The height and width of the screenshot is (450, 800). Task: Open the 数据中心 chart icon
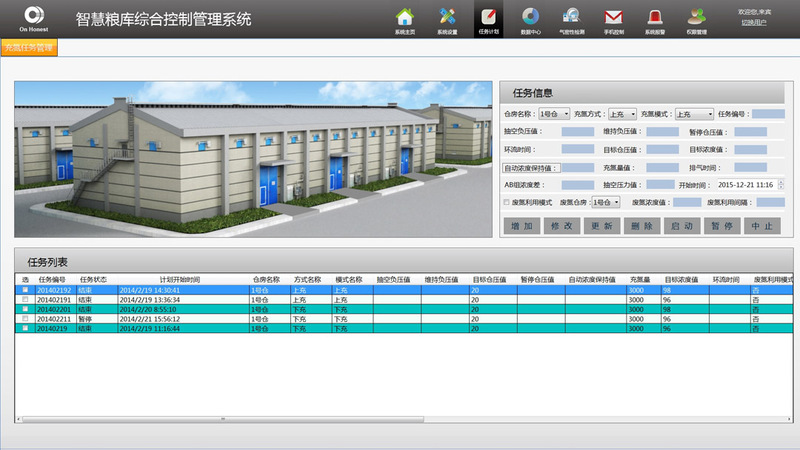530,17
